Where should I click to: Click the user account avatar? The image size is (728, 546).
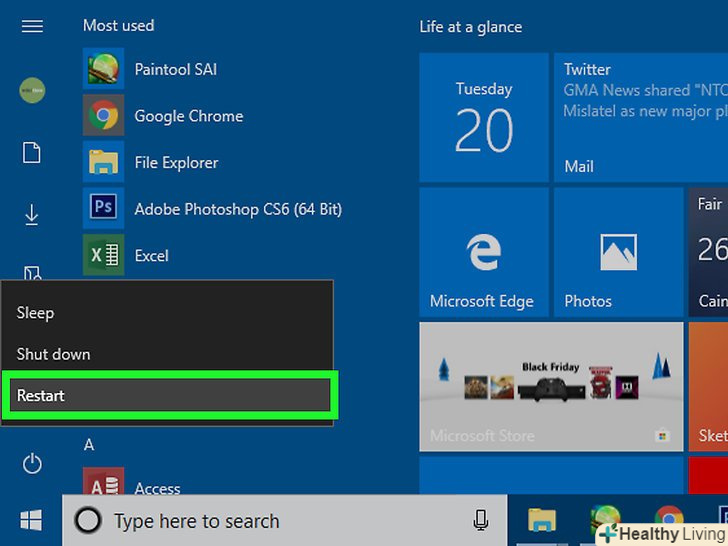[32, 91]
